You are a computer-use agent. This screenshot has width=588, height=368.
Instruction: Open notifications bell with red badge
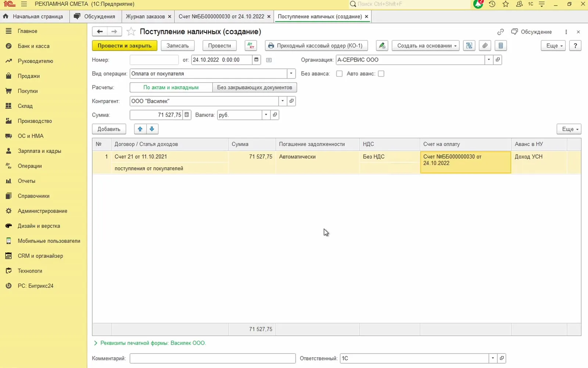(478, 4)
